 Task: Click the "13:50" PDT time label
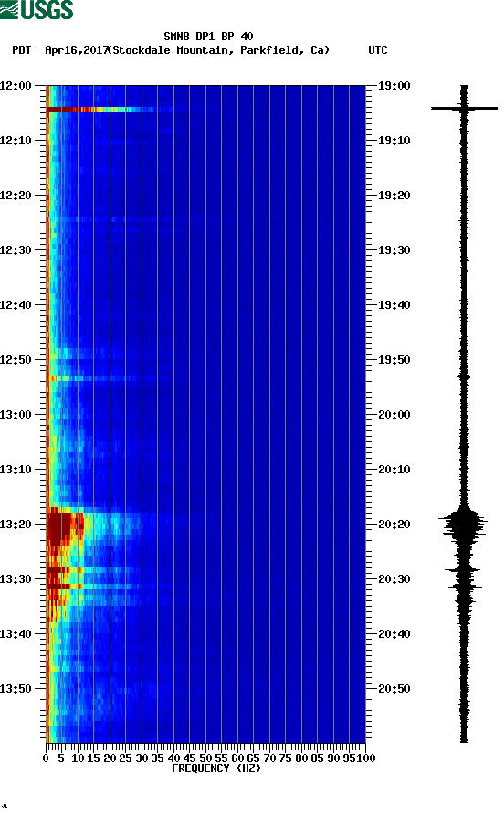pyautogui.click(x=16, y=688)
